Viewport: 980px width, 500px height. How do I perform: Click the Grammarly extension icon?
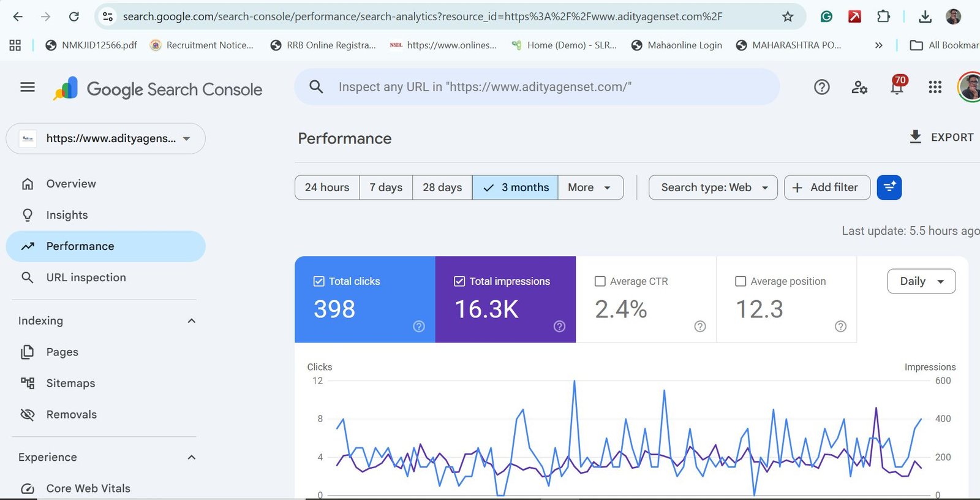826,17
